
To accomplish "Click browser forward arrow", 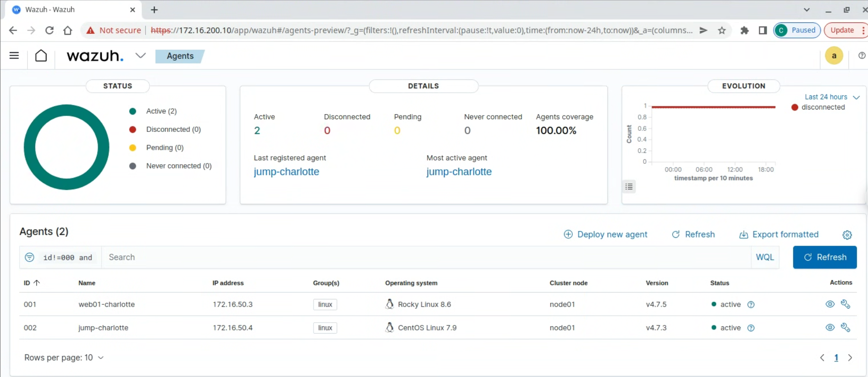I will (x=31, y=31).
